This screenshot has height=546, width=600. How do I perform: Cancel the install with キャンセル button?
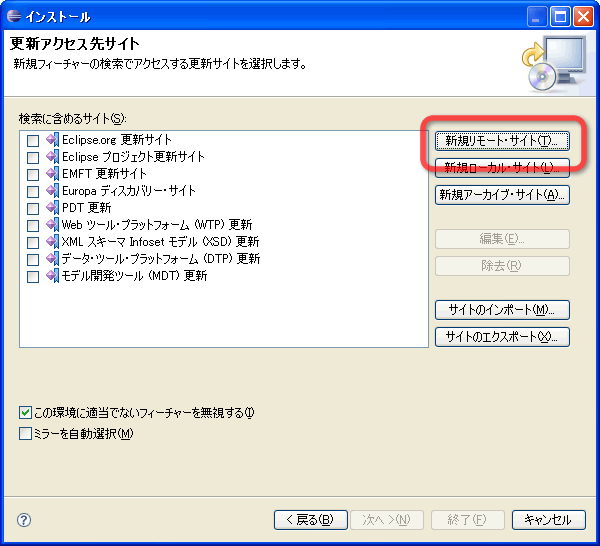549,520
